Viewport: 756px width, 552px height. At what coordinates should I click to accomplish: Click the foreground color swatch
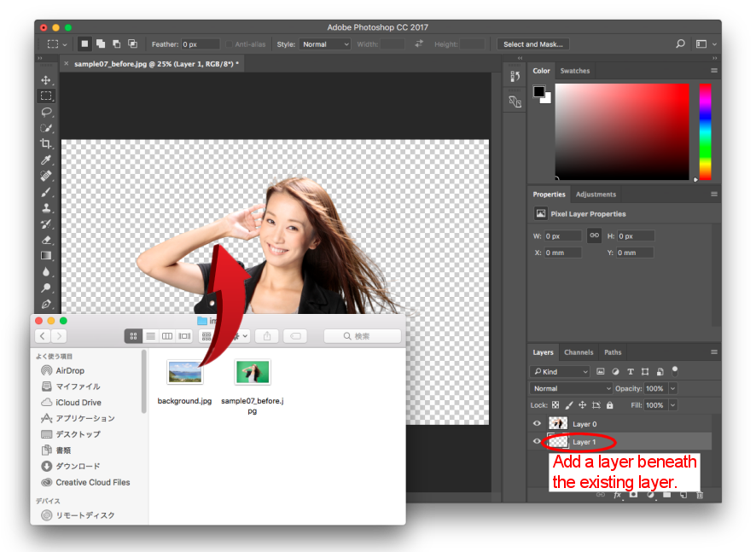(538, 90)
